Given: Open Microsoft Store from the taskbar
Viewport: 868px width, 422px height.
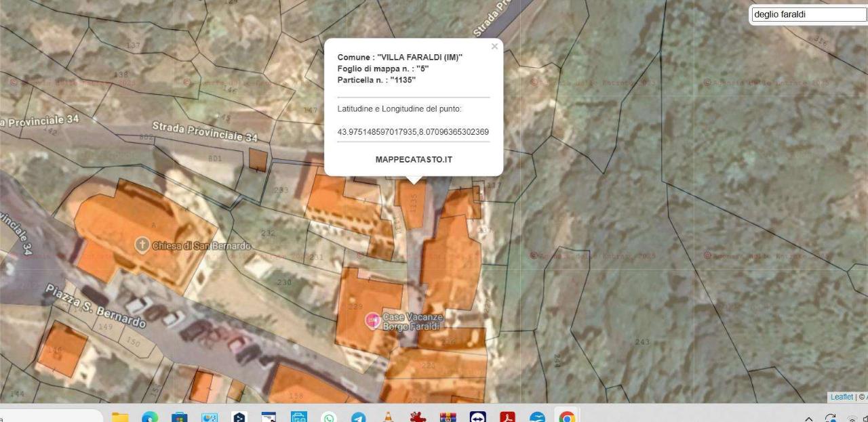Looking at the screenshot, I should pos(180,417).
